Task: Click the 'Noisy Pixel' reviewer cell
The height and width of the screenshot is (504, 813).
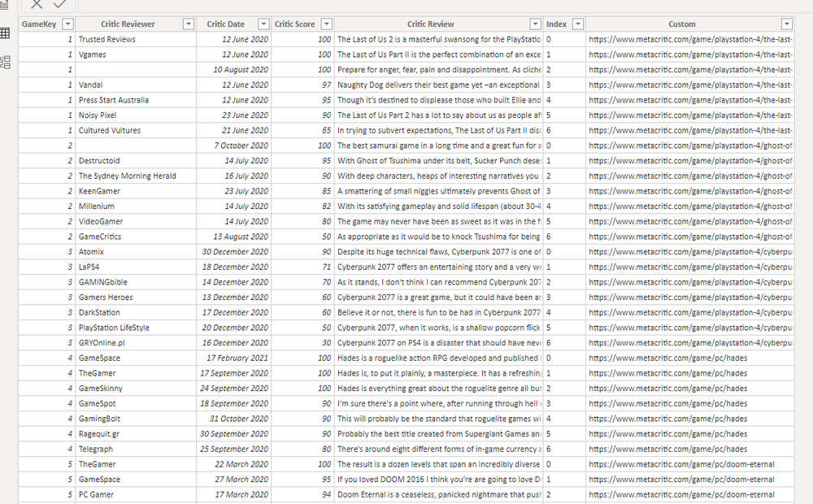Action: tap(136, 115)
